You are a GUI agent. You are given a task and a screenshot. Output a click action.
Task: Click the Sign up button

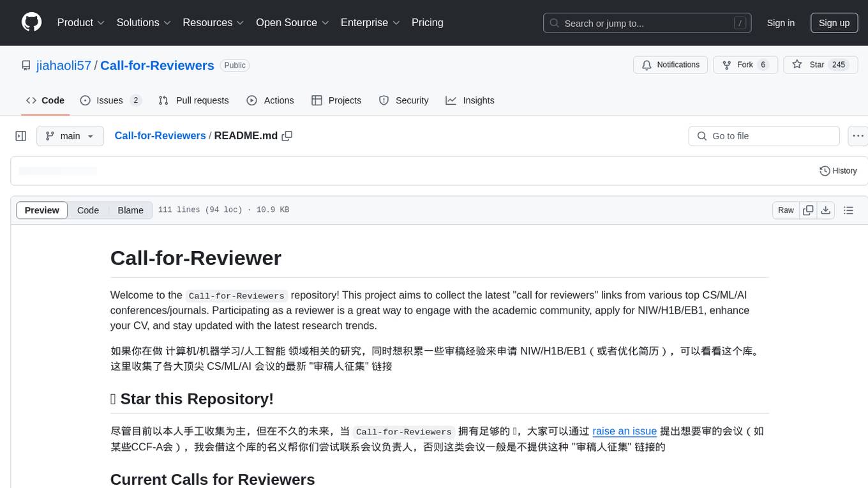pos(834,23)
